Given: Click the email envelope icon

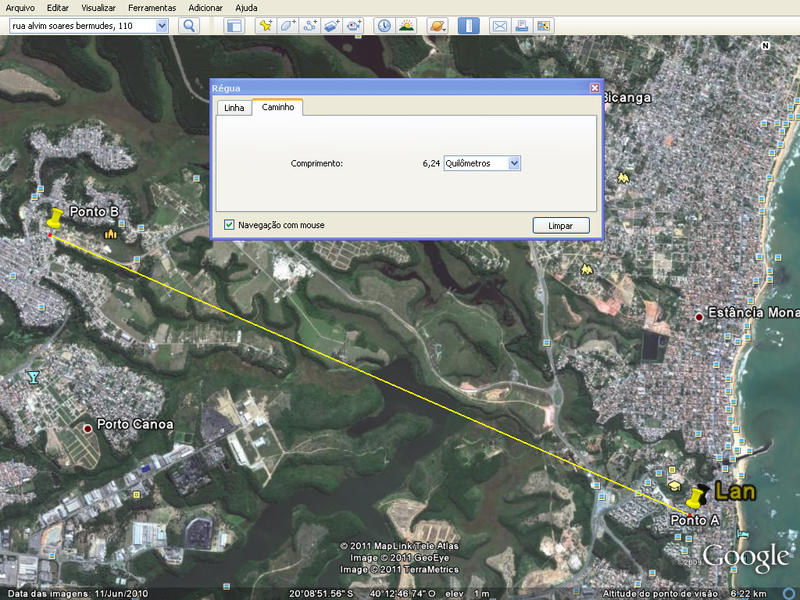Looking at the screenshot, I should click(x=499, y=26).
